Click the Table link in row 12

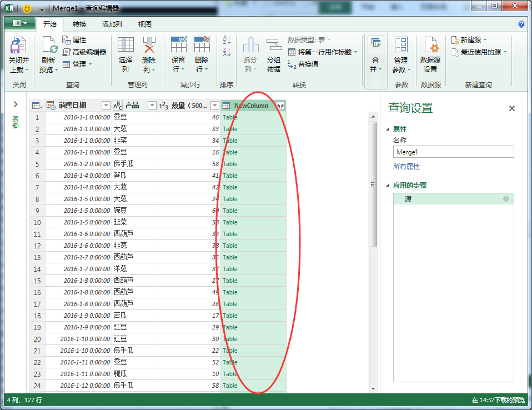[x=230, y=246]
